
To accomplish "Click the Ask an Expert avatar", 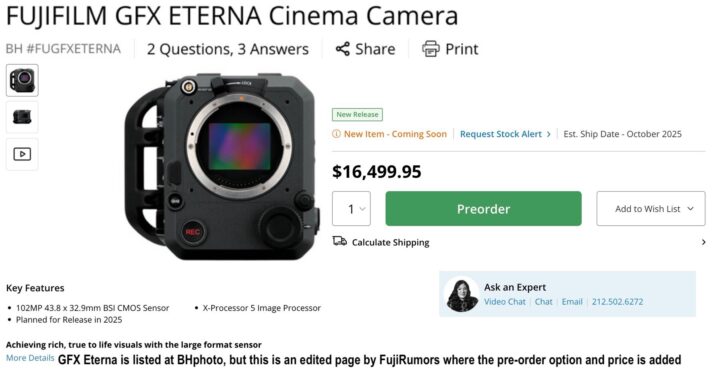I will pyautogui.click(x=462, y=294).
